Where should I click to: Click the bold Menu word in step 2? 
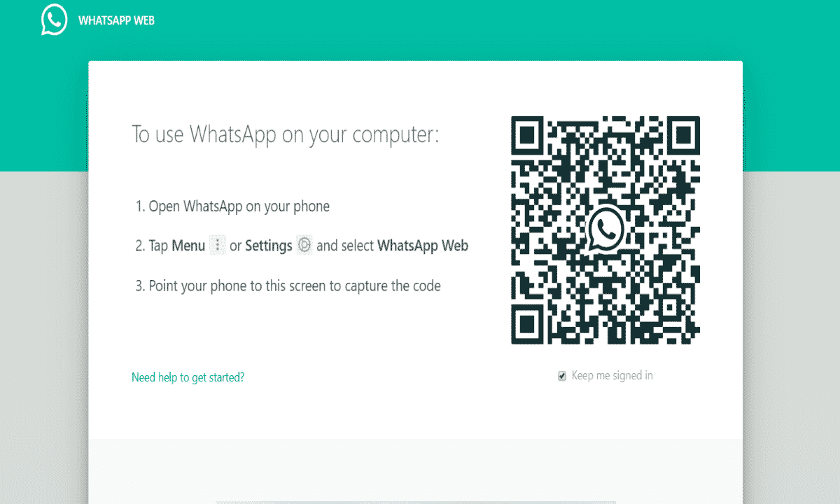(x=188, y=246)
